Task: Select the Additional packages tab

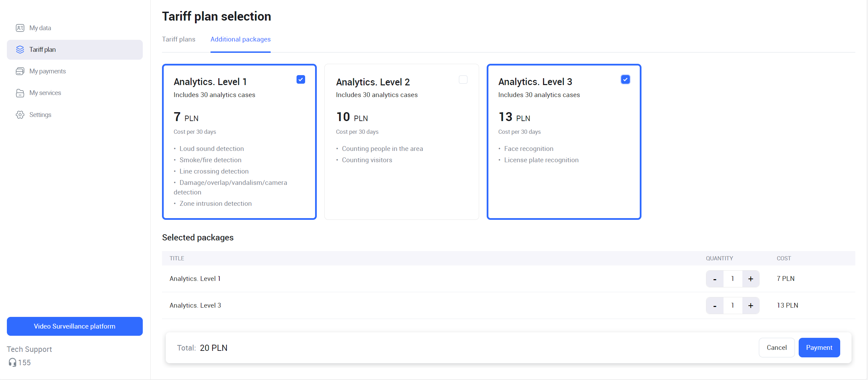Action: point(240,39)
